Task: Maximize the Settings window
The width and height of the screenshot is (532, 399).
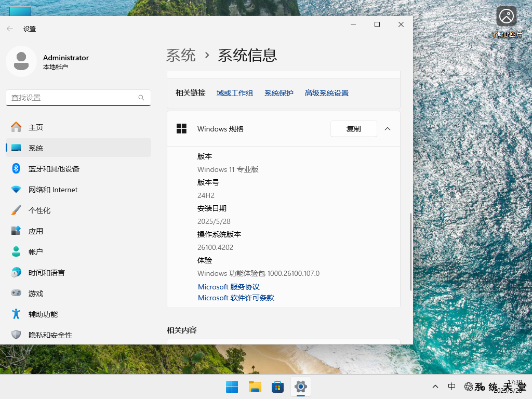Action: coord(377,24)
